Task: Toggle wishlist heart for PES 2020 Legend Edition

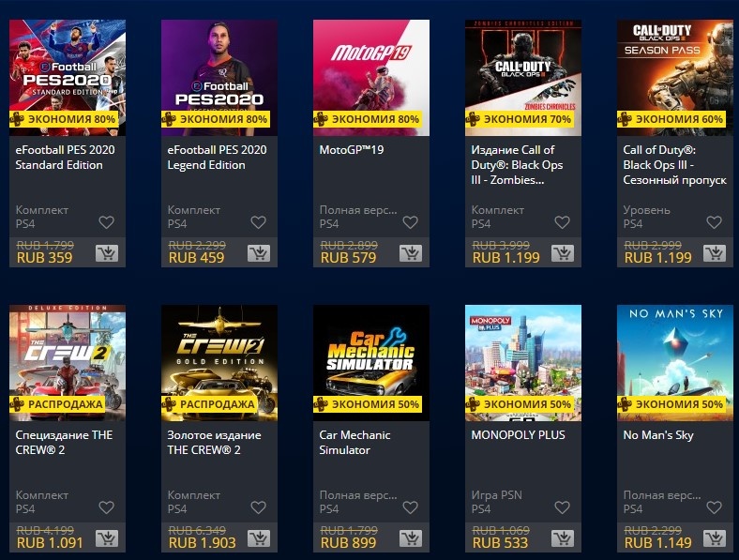Action: pos(258,222)
